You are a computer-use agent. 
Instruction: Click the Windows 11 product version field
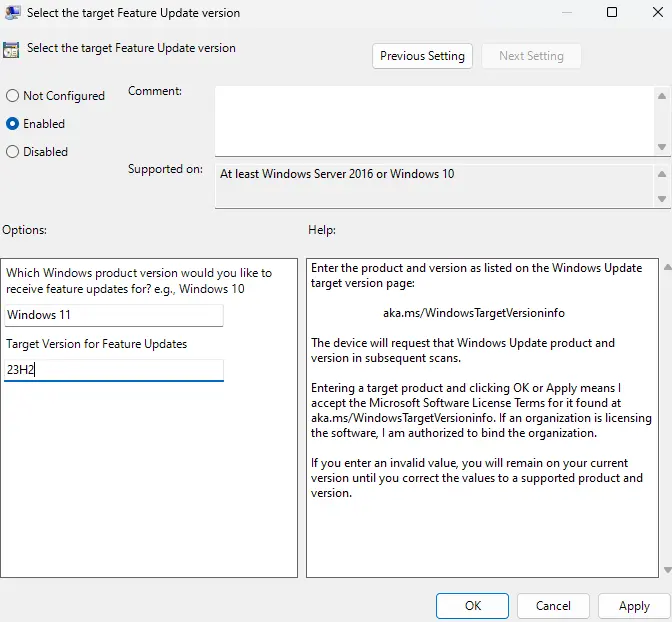pos(114,315)
